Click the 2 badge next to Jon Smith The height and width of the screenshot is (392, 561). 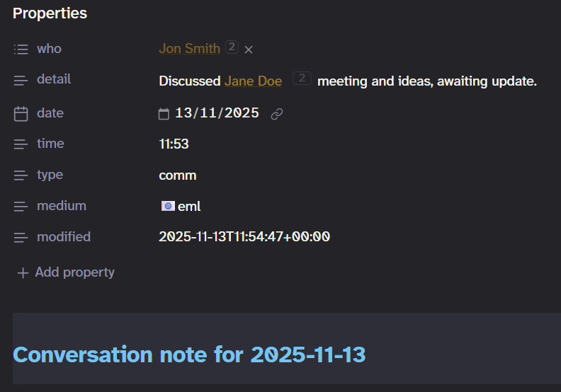pos(232,47)
